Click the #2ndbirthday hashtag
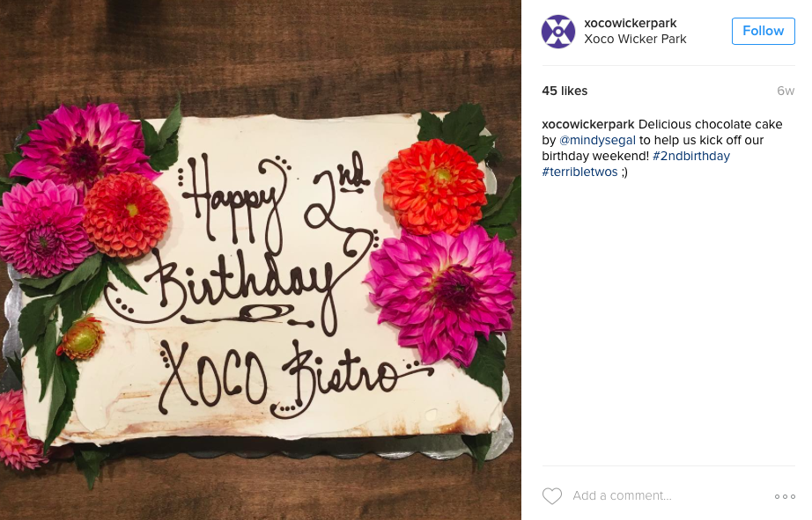The height and width of the screenshot is (520, 812). tap(692, 156)
